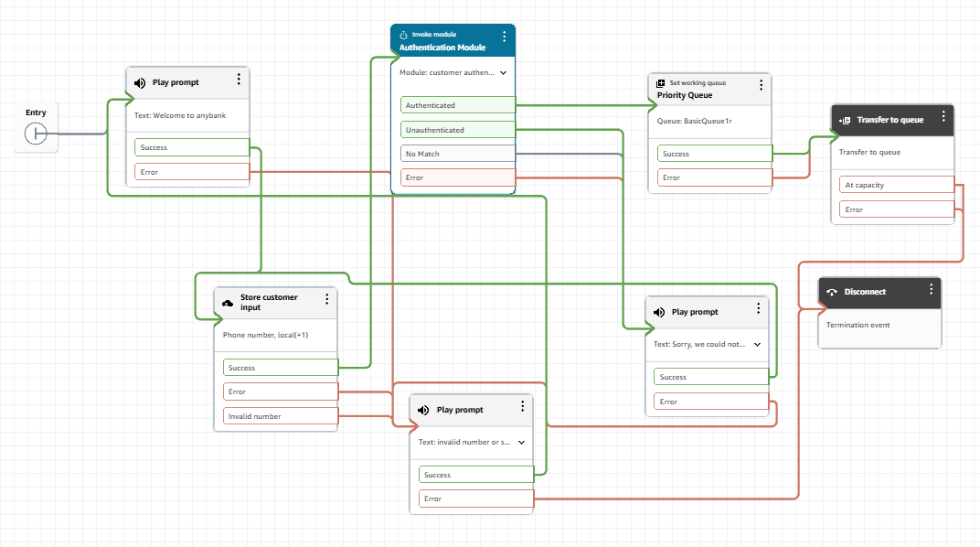
Task: Select the At capacity branch on Transfer to queue
Action: 895,185
